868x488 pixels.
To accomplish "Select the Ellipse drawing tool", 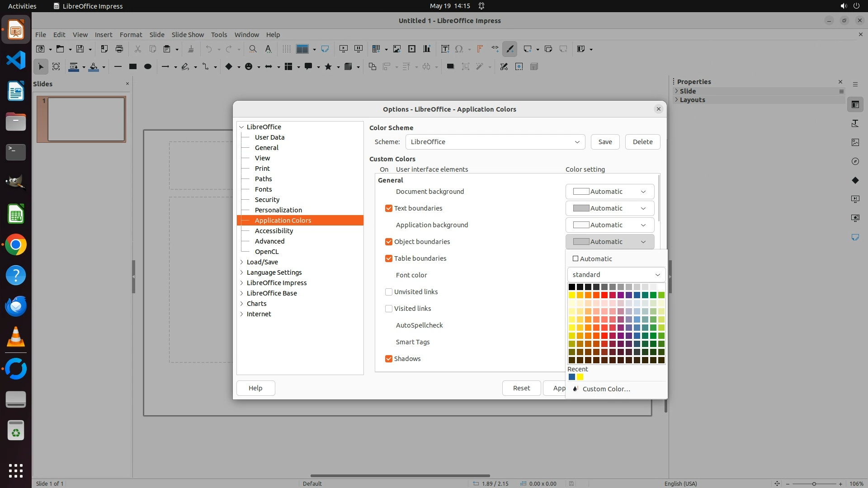I will [147, 66].
